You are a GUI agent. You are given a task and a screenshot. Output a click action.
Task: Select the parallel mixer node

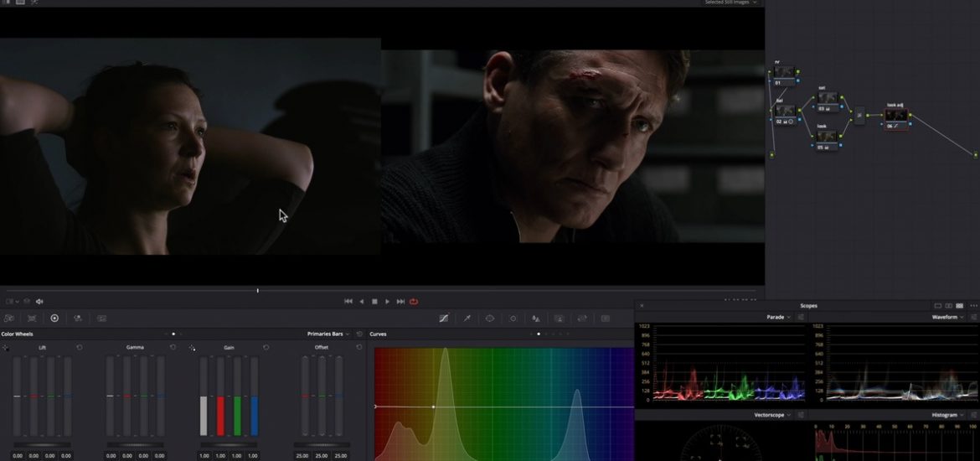click(x=859, y=116)
